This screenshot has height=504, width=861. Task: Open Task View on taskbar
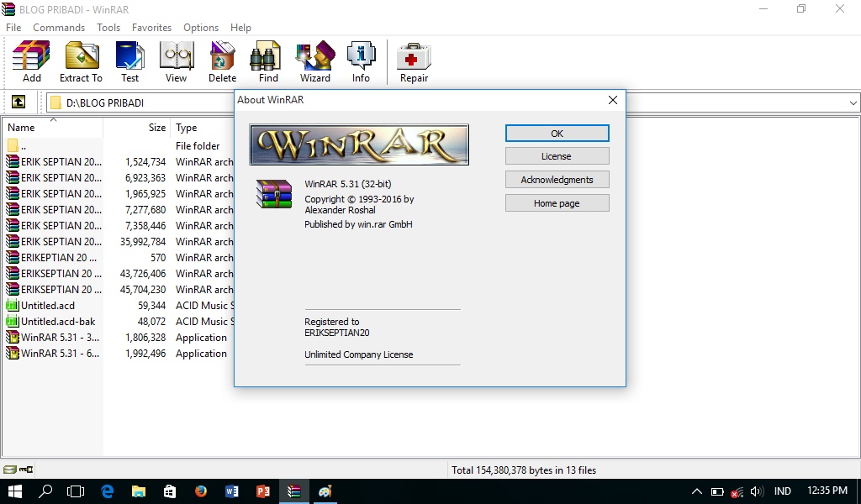click(x=76, y=491)
